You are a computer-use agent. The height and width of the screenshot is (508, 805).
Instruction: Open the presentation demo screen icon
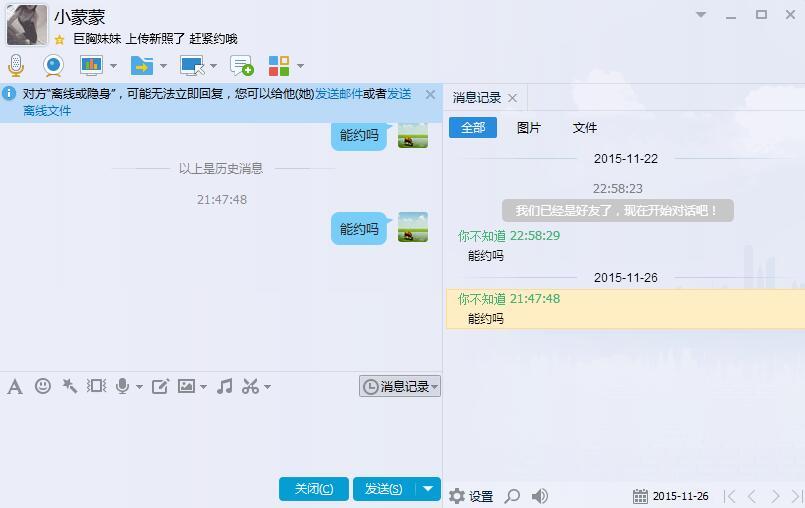pos(91,66)
